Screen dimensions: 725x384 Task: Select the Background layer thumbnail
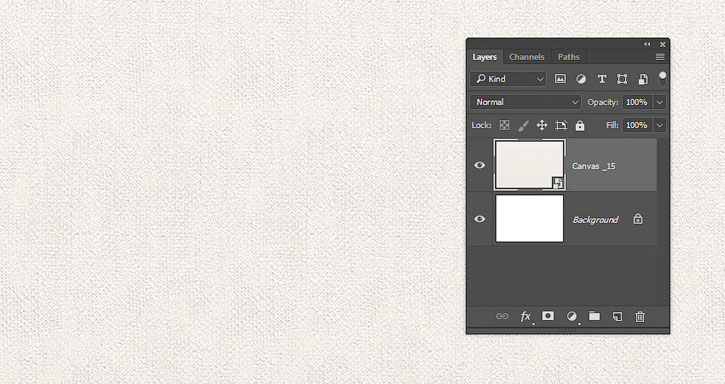pyautogui.click(x=529, y=218)
